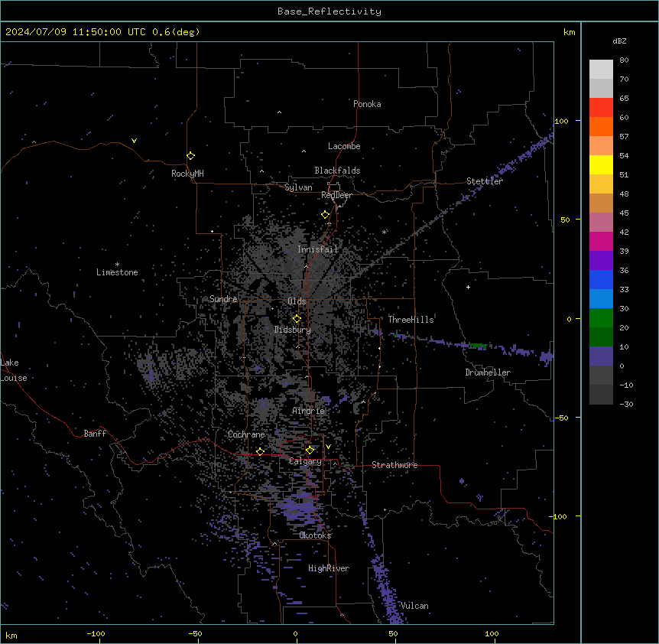Click the blue 36 dBZ legend swatch

click(x=601, y=279)
